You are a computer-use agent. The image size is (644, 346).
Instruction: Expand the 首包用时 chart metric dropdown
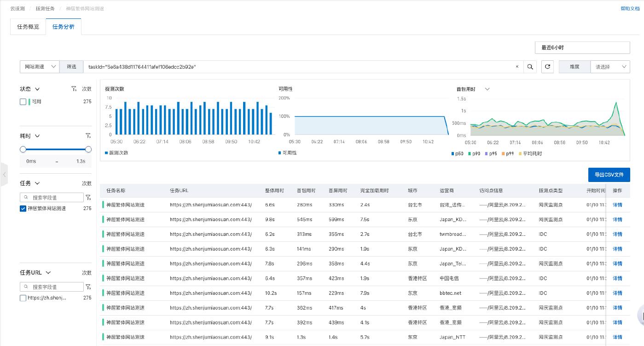click(487, 89)
